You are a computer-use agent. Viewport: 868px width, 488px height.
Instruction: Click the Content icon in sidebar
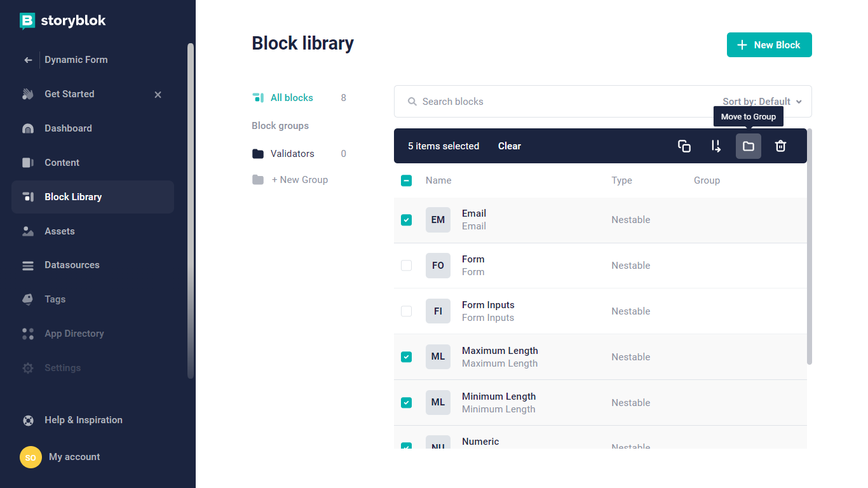(28, 163)
